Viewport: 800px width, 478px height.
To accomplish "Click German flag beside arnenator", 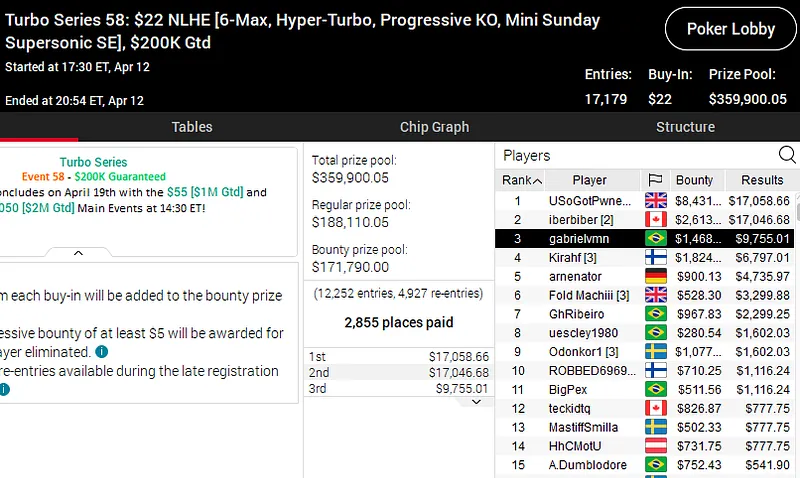I will click(x=656, y=276).
